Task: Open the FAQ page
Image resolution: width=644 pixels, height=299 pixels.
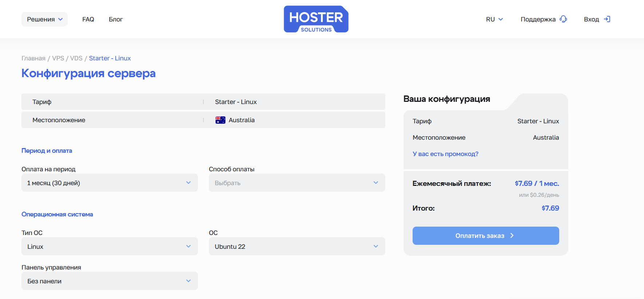Action: tap(88, 19)
